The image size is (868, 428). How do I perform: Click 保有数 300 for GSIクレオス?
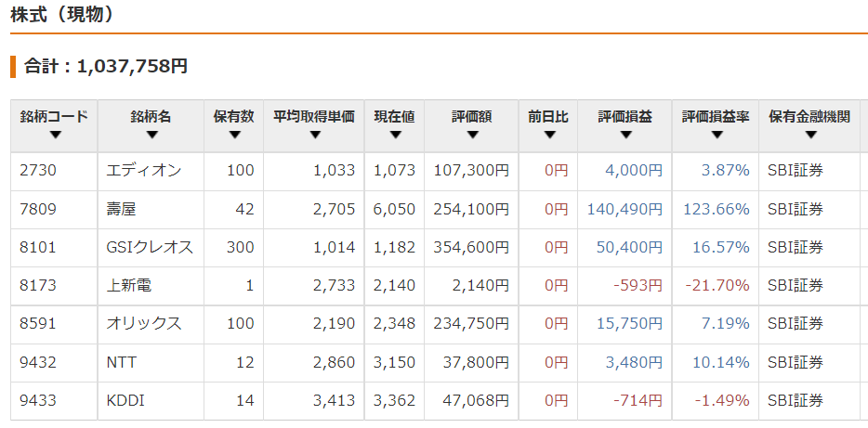[241, 247]
